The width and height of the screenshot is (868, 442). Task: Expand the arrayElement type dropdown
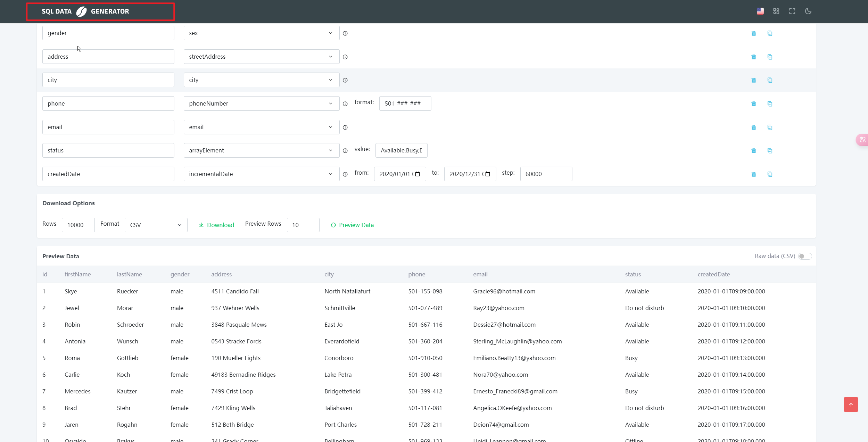261,150
